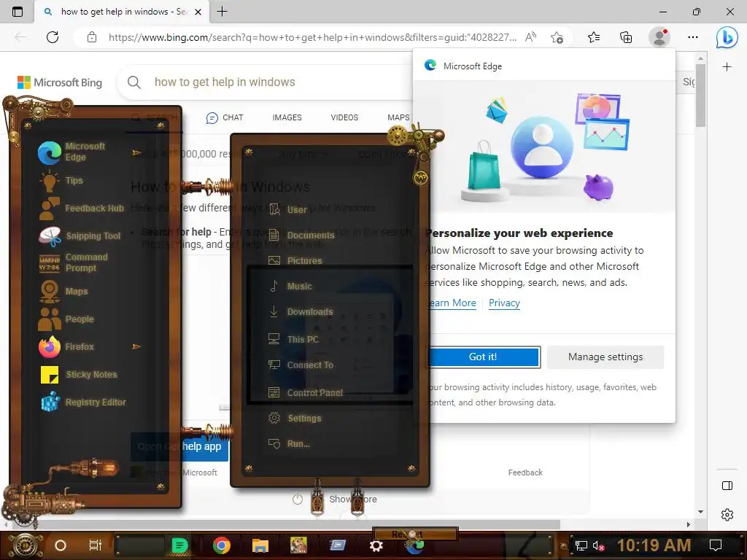Open Settings gear on taskbar
The height and width of the screenshot is (560, 747).
pos(376,545)
